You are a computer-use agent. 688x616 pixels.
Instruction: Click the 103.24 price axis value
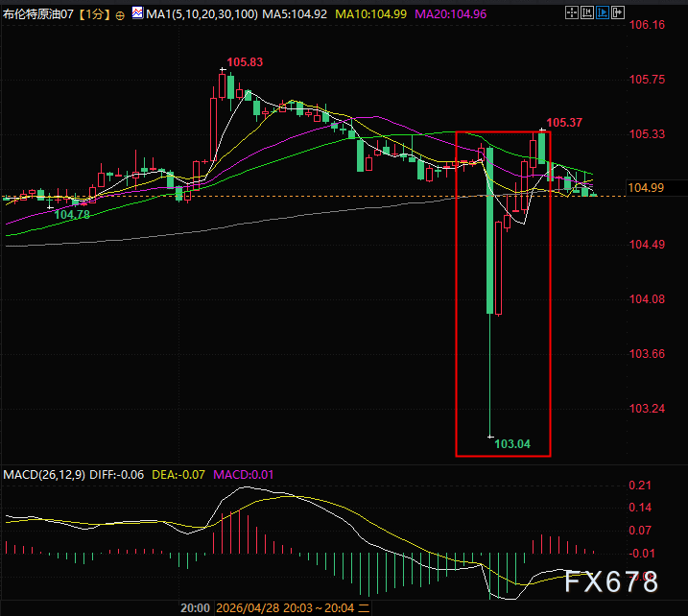(647, 409)
